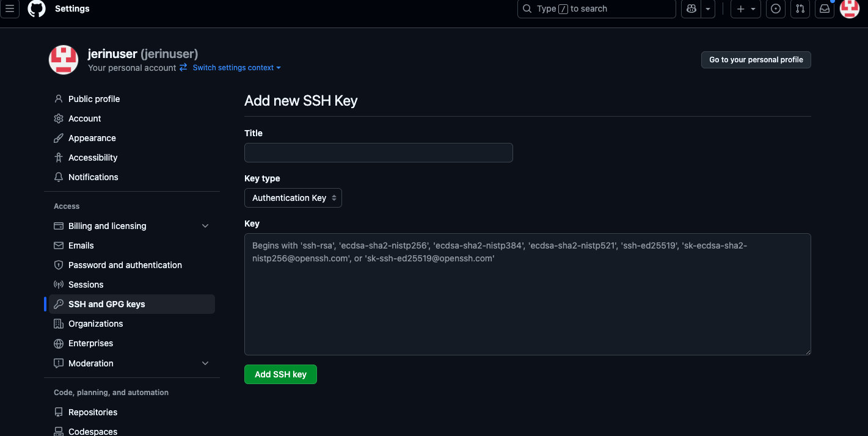Click Go to your personal profile
Screen dimensions: 868x436
[x=756, y=60]
